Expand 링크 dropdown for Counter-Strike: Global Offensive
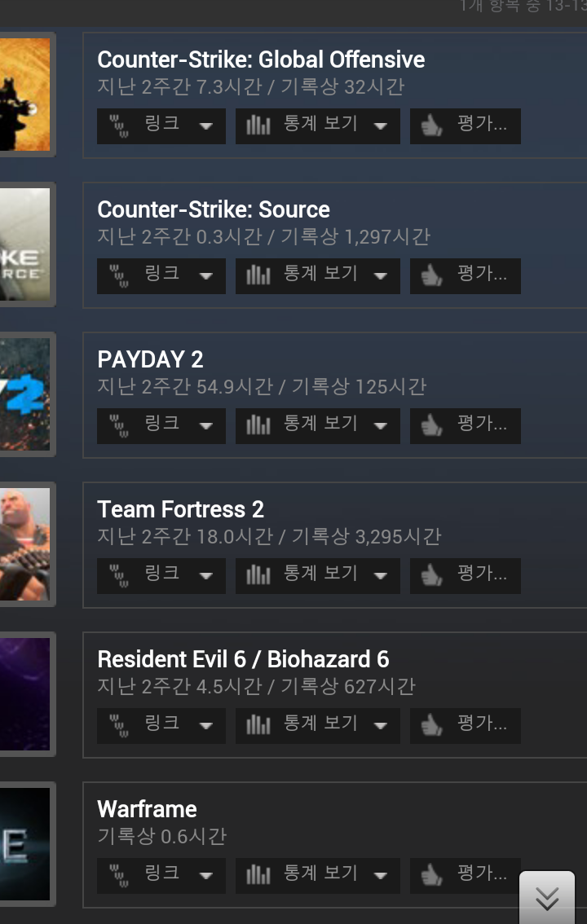 [x=205, y=126]
